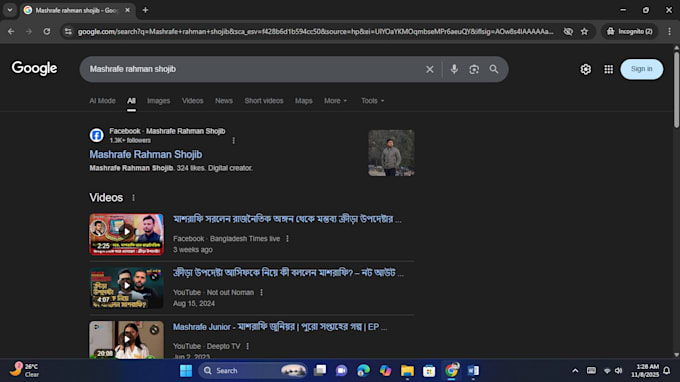Play the 4:07 Not out Noman video thumbnail
The width and height of the screenshot is (680, 382).
(126, 288)
